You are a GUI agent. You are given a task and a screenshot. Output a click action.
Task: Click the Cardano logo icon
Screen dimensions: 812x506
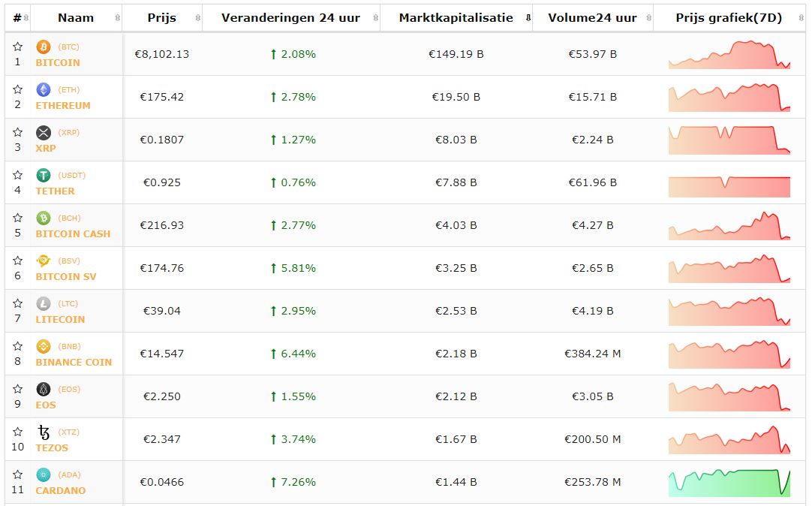pos(44,475)
